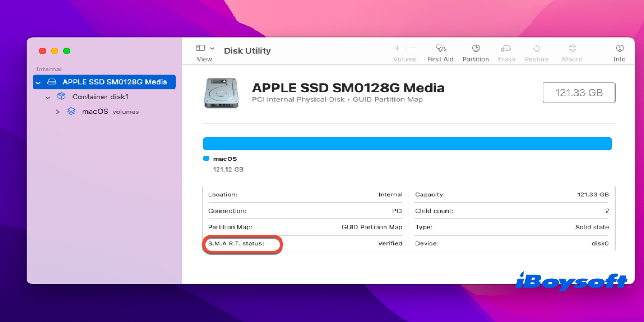The width and height of the screenshot is (644, 322).
Task: Click the Solid state type value
Action: (x=592, y=227)
